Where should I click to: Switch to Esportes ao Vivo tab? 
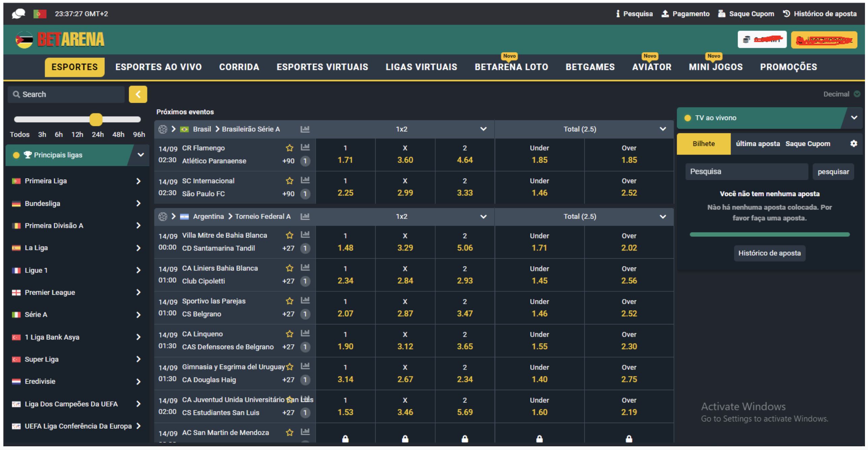pyautogui.click(x=158, y=67)
